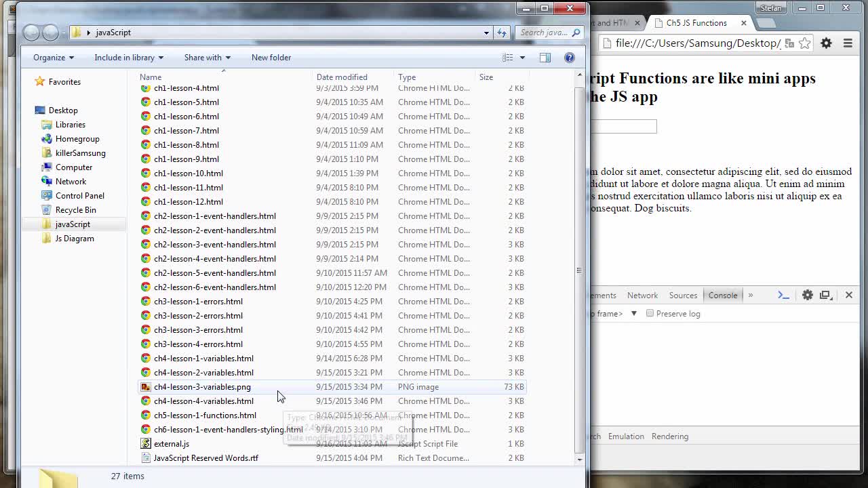Image resolution: width=868 pixels, height=488 pixels.
Task: Click the search magnifier icon in Explorer
Action: tap(576, 33)
